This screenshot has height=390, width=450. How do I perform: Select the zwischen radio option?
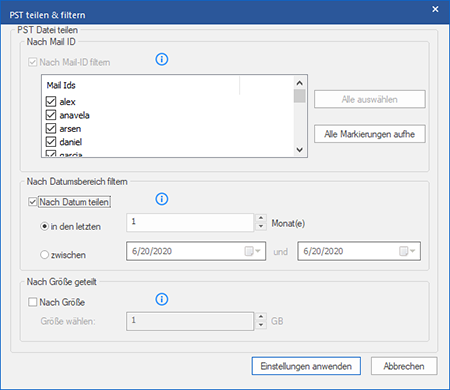44,255
